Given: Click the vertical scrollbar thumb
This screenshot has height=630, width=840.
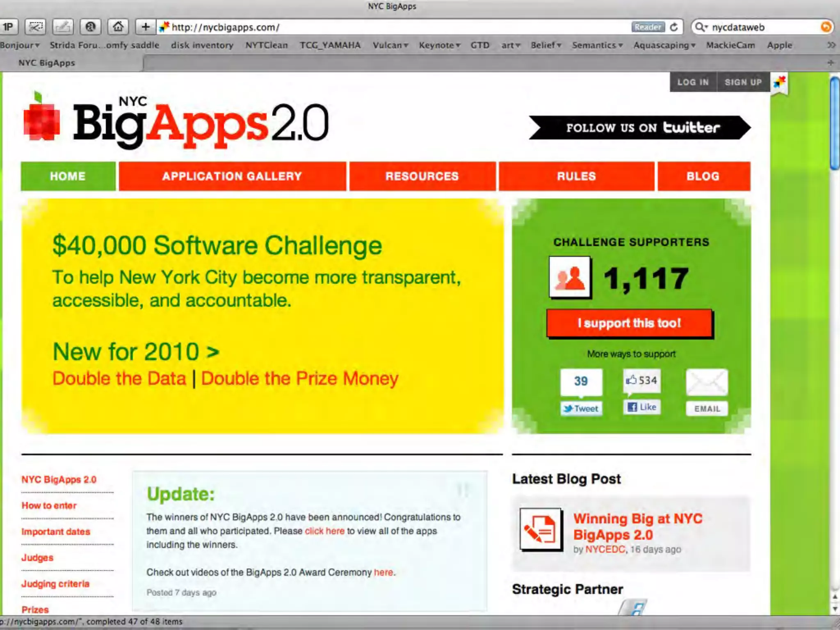Looking at the screenshot, I should [x=834, y=123].
